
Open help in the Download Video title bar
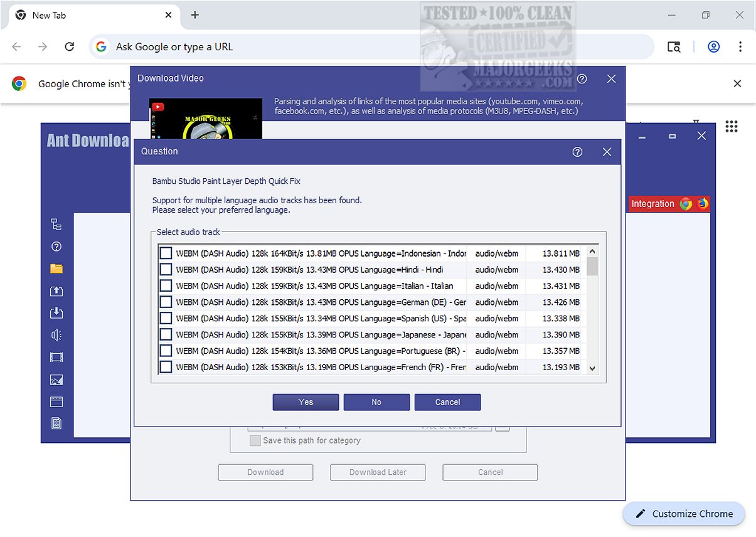click(582, 78)
